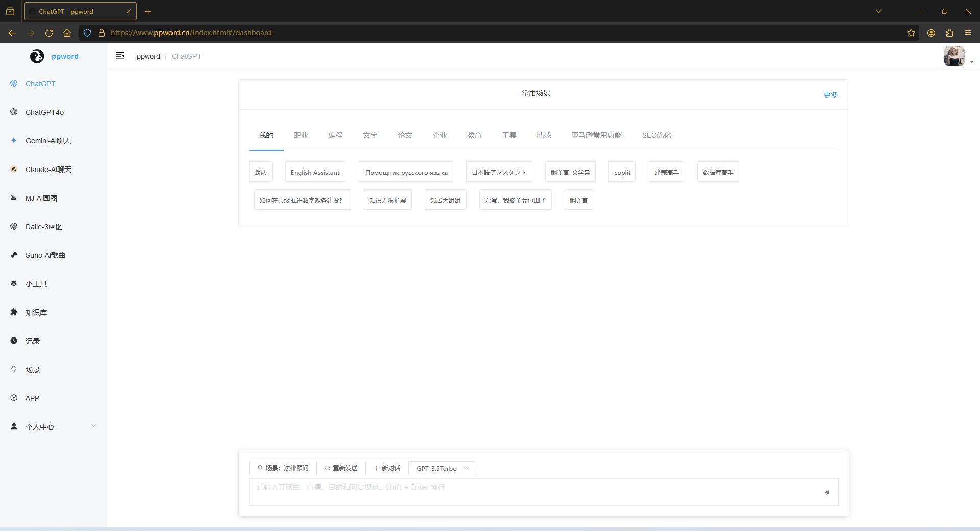Choose 邻居大姐姐 scene
The image size is (980, 531).
tap(446, 200)
